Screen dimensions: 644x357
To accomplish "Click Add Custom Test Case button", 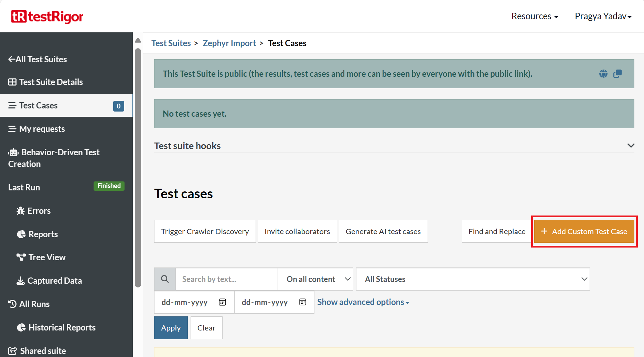I will pyautogui.click(x=584, y=232).
